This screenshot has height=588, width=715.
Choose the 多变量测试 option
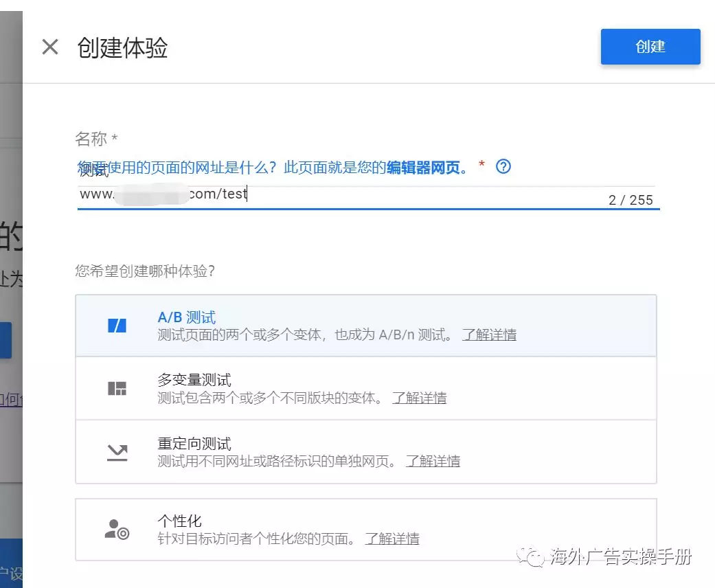(194, 380)
